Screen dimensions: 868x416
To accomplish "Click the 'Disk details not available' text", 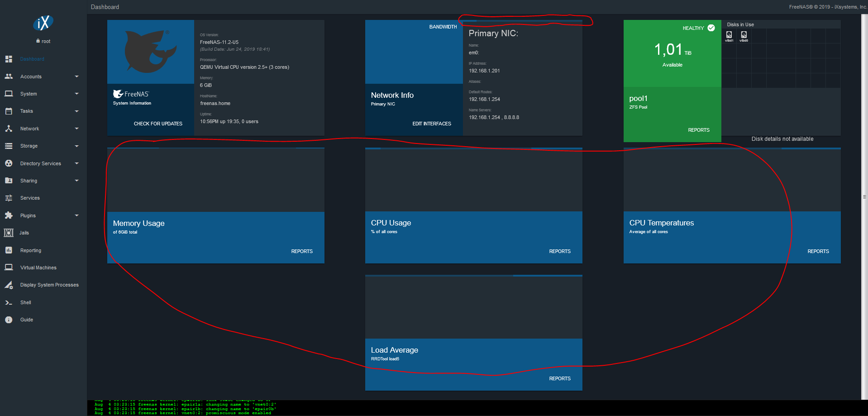I will click(782, 139).
